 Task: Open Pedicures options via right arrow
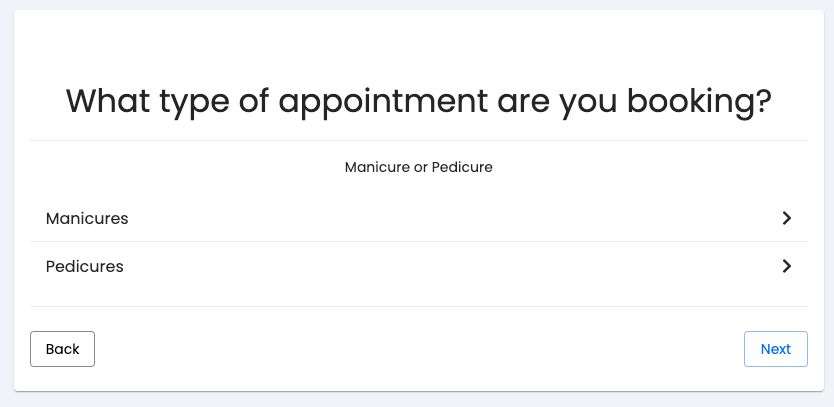pyautogui.click(x=787, y=266)
